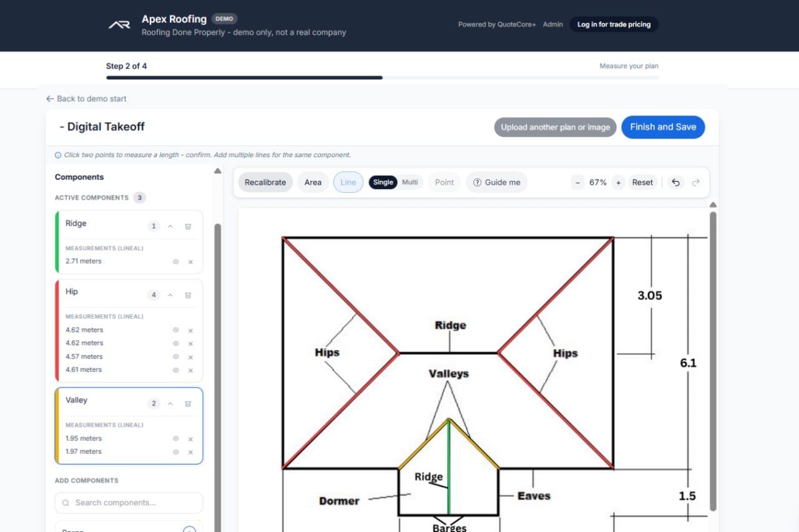Select the Line measurement tool
This screenshot has width=799, height=532.
tap(348, 182)
